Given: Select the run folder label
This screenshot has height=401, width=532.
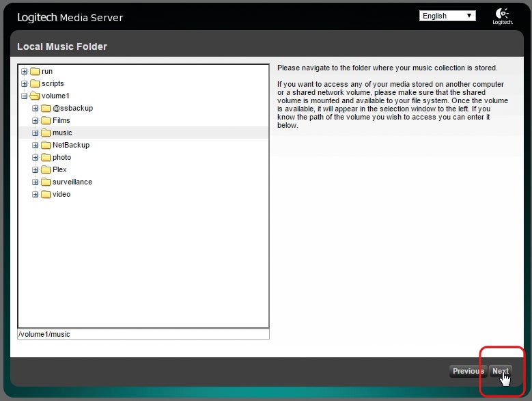Looking at the screenshot, I should coord(47,71).
